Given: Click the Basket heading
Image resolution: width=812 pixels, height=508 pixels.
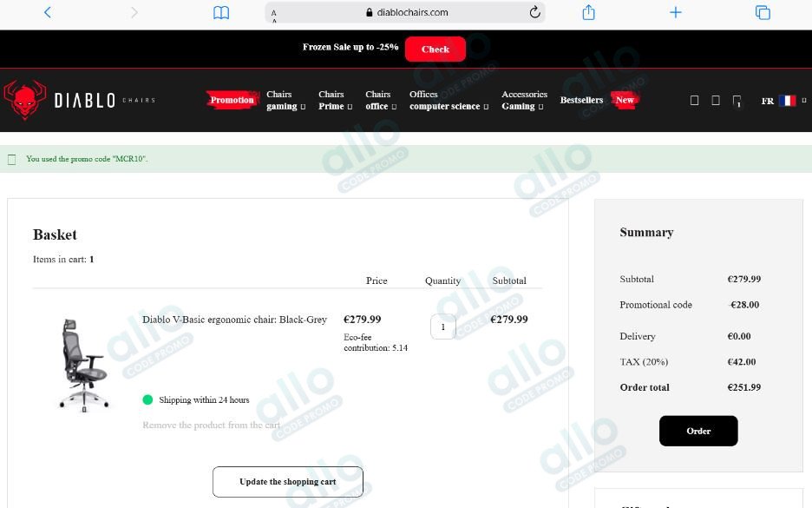Looking at the screenshot, I should pos(55,234).
